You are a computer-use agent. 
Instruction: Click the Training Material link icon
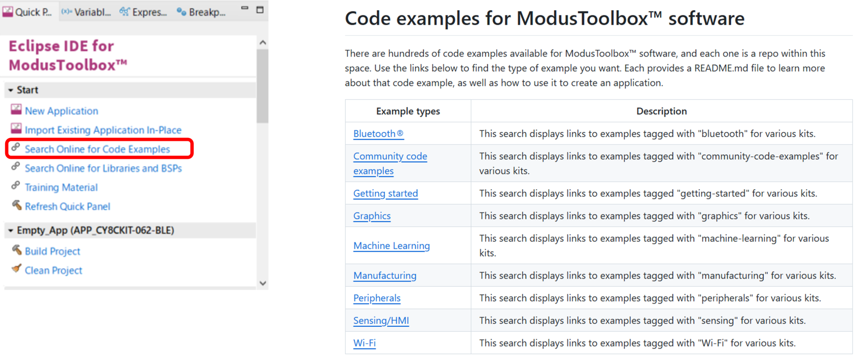[x=16, y=185]
